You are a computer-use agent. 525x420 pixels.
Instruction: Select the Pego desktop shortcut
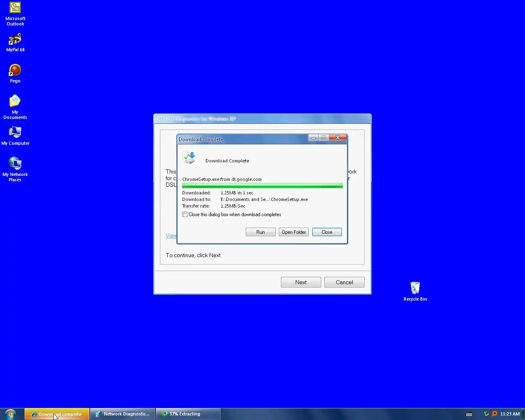click(15, 74)
